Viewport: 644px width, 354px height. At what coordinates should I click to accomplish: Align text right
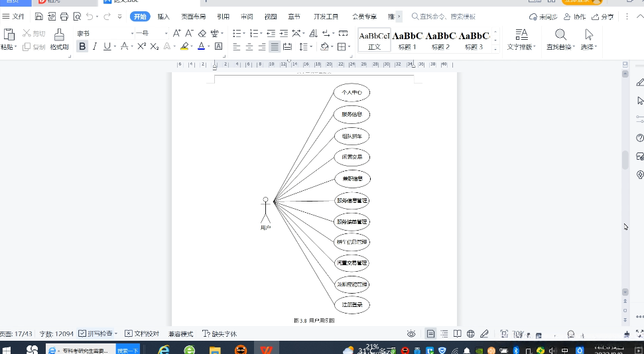coord(262,47)
